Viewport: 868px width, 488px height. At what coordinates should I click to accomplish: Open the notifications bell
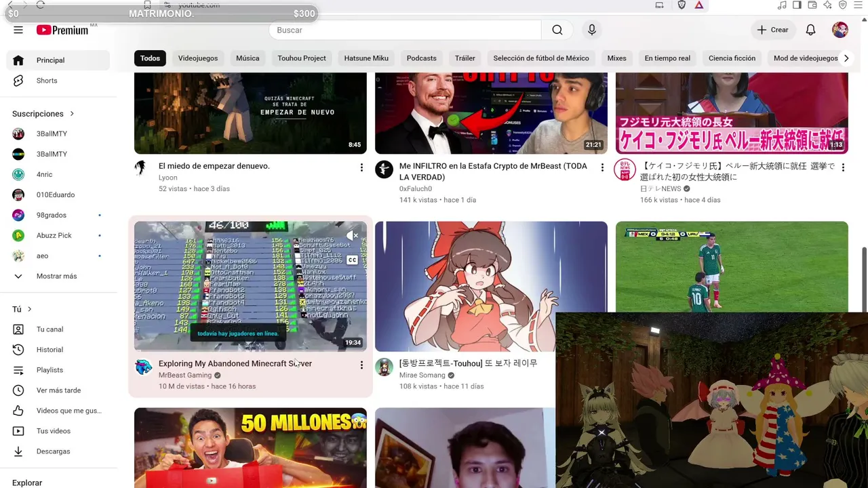point(810,30)
